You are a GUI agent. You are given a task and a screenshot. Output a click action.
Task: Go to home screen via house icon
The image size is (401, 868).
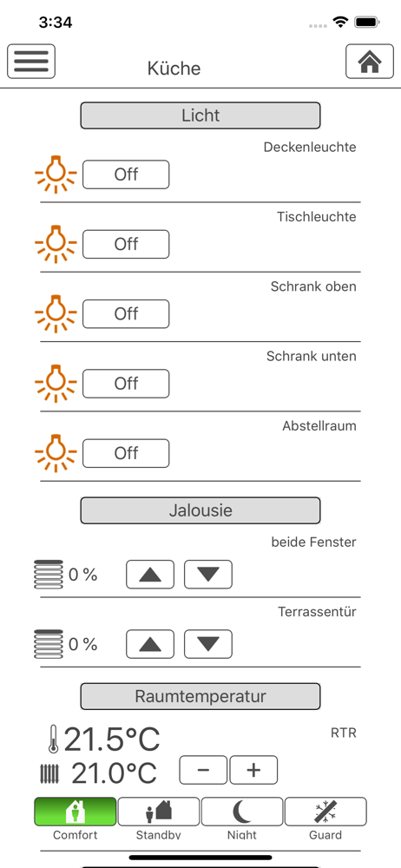tap(370, 61)
